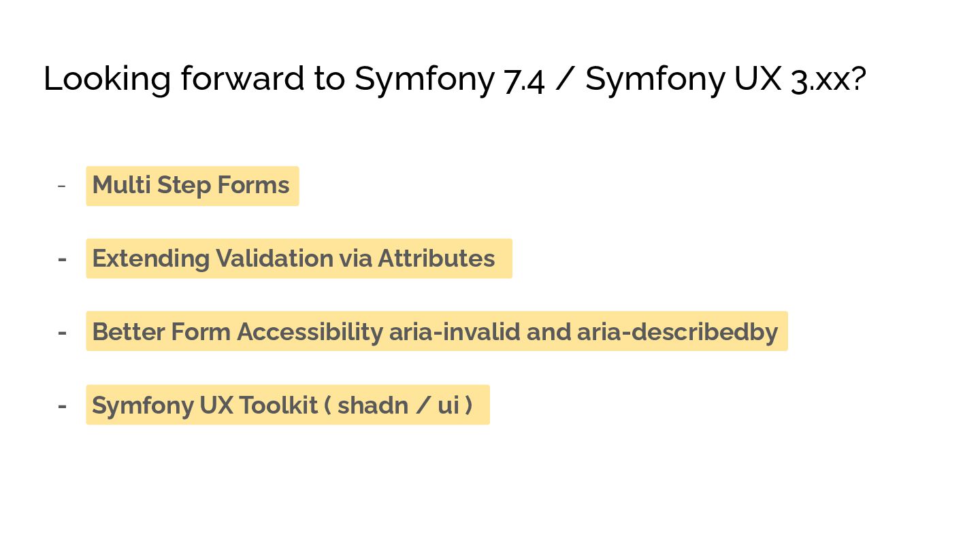Click the dash before Better Form Accessibility

[x=62, y=333]
